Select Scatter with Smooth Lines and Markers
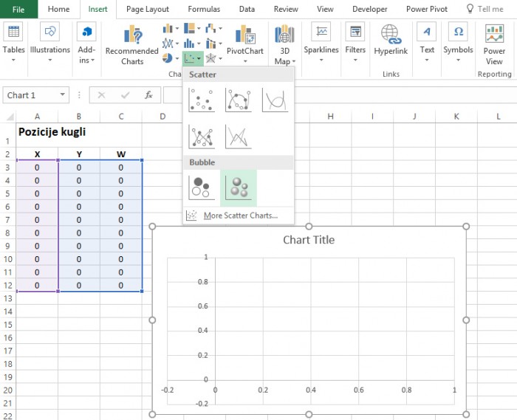This screenshot has height=420, width=517. click(x=239, y=100)
